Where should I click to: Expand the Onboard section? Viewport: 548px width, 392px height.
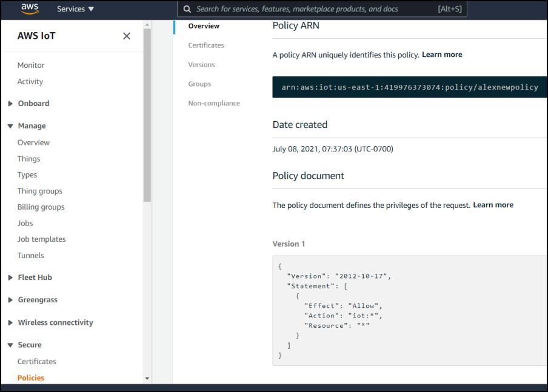coord(10,104)
